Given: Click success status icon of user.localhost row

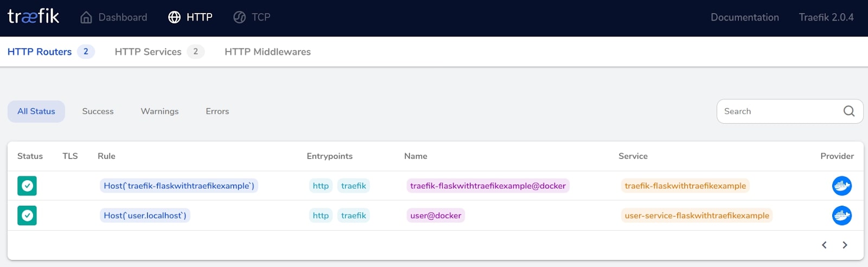Looking at the screenshot, I should pyautogui.click(x=27, y=215).
